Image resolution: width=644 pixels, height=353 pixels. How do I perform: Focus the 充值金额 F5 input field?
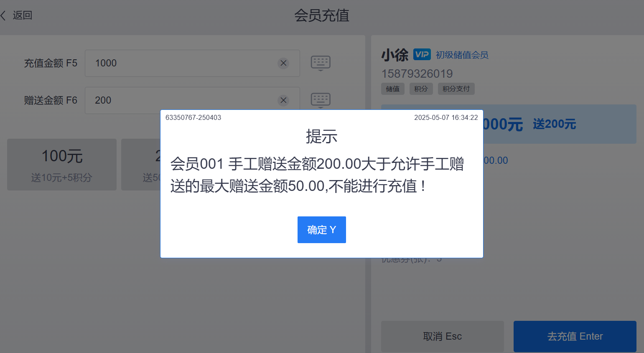tap(192, 63)
